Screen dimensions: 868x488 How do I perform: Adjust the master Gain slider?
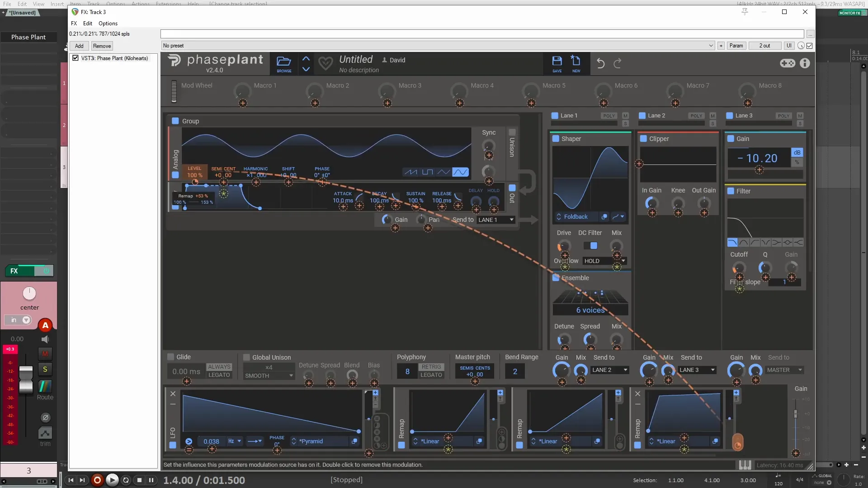(796, 413)
